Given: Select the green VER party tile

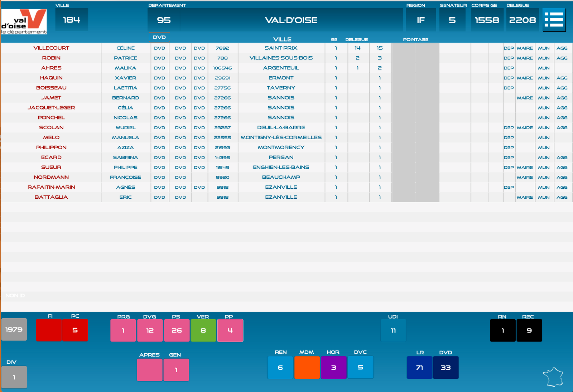Looking at the screenshot, I should (x=203, y=330).
